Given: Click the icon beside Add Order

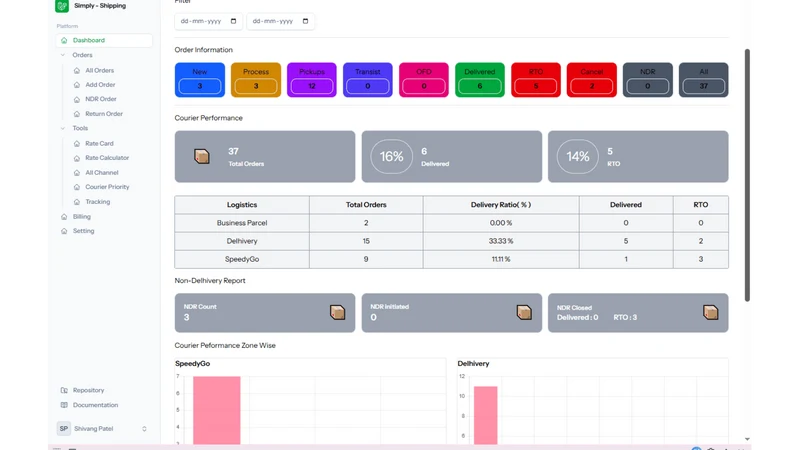Looking at the screenshot, I should click(77, 85).
